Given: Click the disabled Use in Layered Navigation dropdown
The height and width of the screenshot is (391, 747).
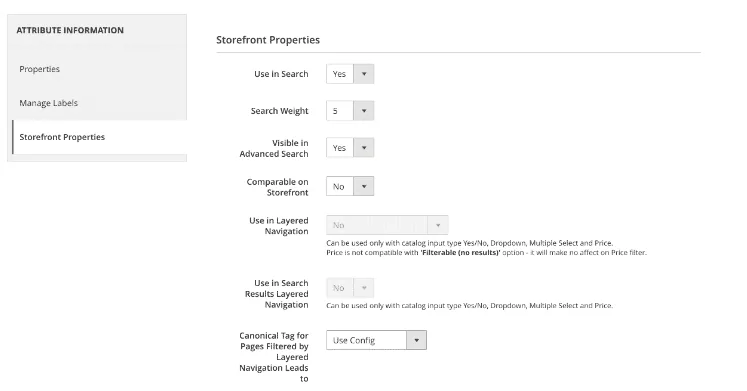Looking at the screenshot, I should (x=387, y=225).
